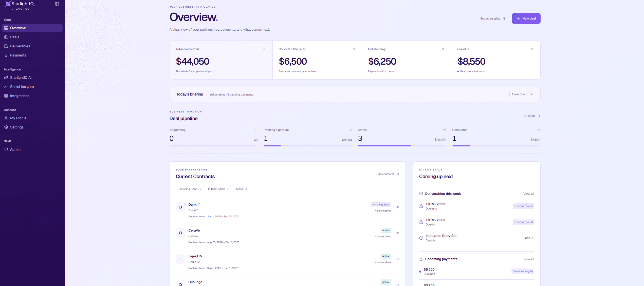
Task: Click the Payments dollar icon in sidebar
Action: point(6,55)
